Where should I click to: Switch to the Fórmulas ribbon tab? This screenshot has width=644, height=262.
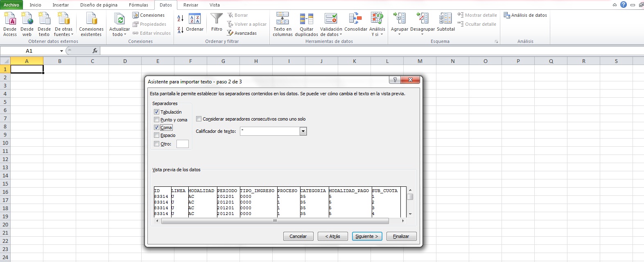pos(138,5)
